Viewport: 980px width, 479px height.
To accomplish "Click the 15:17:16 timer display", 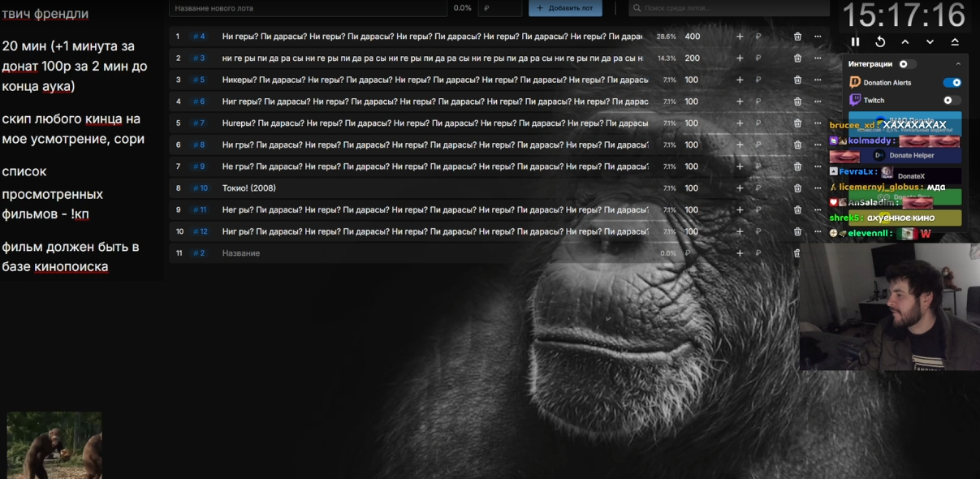I will (904, 15).
